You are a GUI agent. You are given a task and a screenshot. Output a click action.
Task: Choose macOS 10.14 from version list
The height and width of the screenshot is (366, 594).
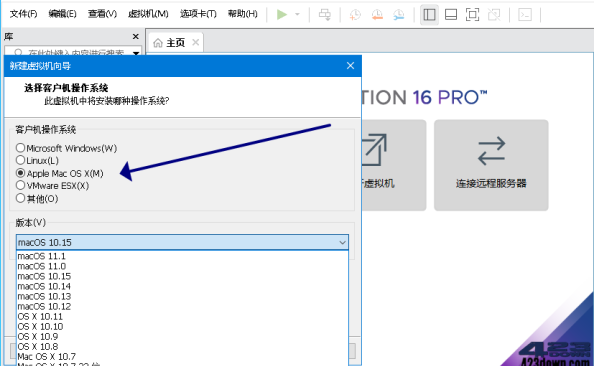point(182,286)
